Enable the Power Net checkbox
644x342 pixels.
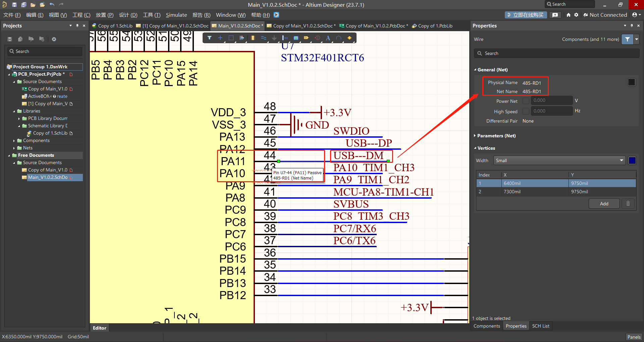tap(526, 100)
